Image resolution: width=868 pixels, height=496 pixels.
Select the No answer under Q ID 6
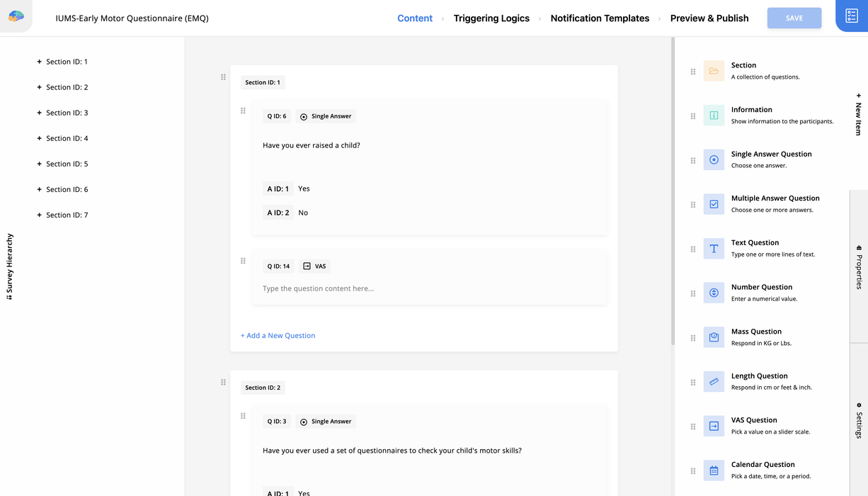point(302,212)
